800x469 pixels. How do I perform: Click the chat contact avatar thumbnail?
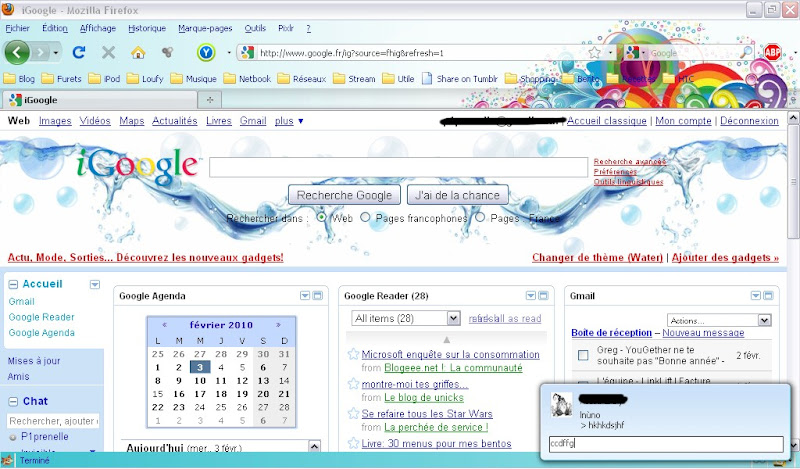pos(561,405)
